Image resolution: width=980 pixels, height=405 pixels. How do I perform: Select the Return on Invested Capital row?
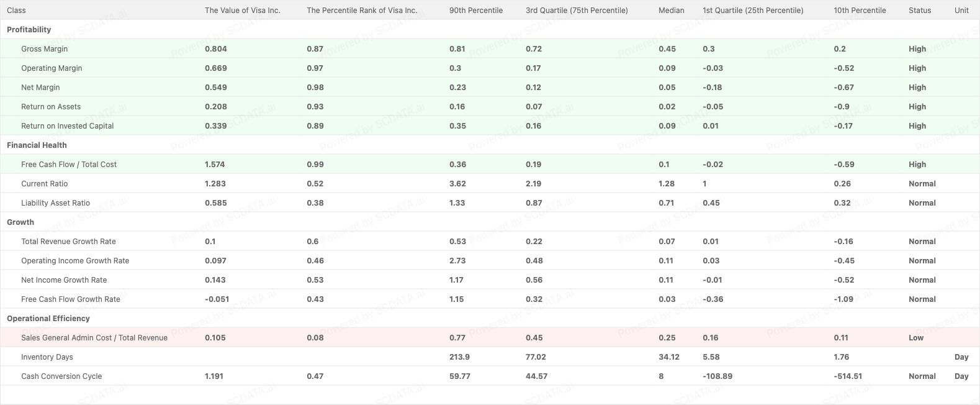[68, 126]
